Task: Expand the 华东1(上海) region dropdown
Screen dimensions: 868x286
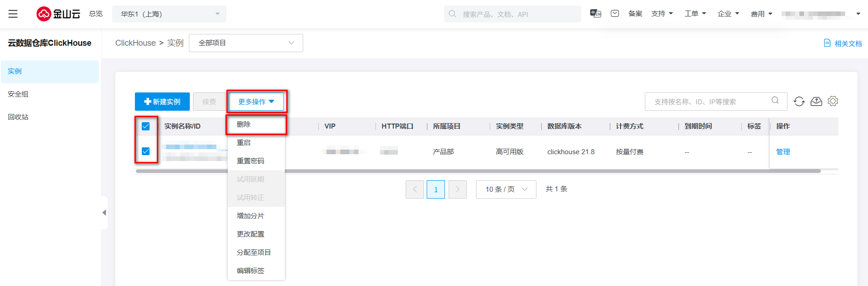Action: (169, 14)
